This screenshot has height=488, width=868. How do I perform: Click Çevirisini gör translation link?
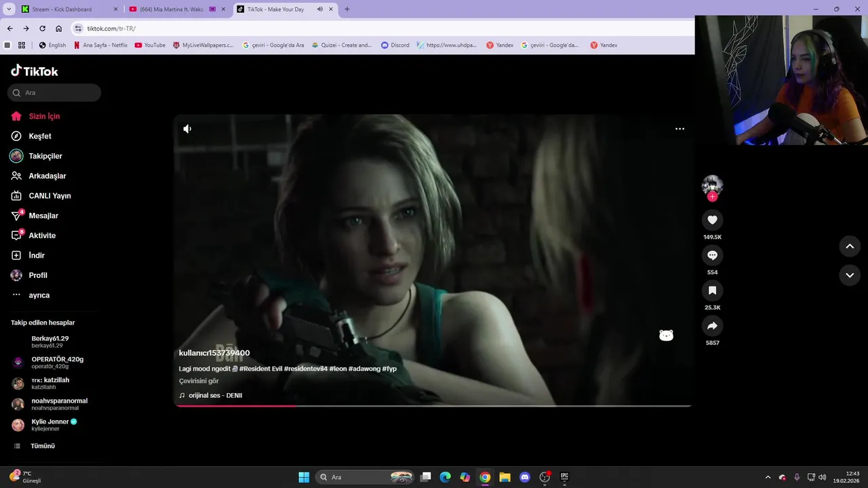pos(199,381)
